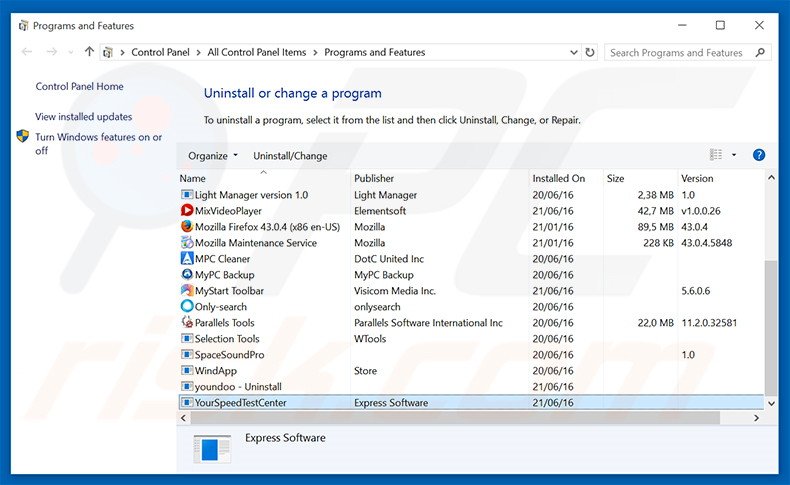Click the change view layout icon
Image resolution: width=790 pixels, height=485 pixels.
(x=715, y=155)
